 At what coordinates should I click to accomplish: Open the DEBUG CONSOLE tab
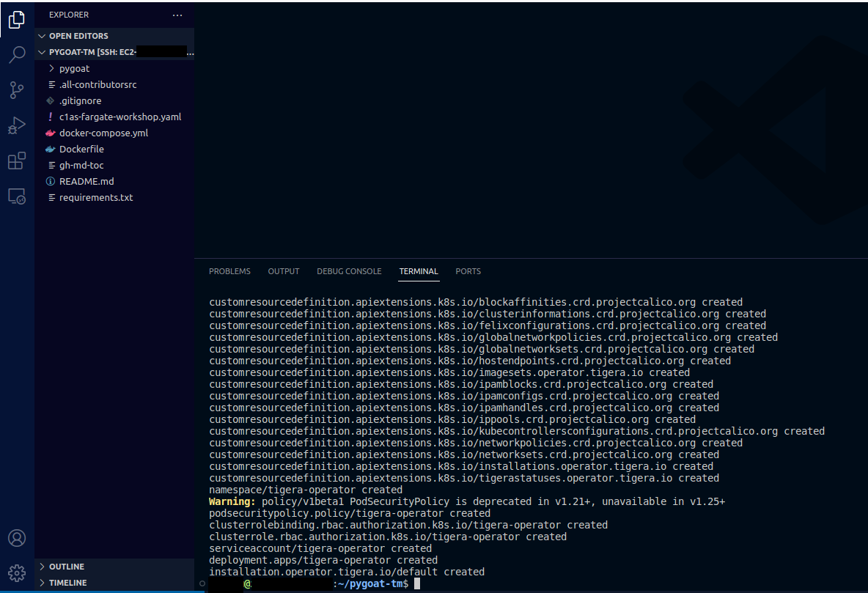pos(349,271)
